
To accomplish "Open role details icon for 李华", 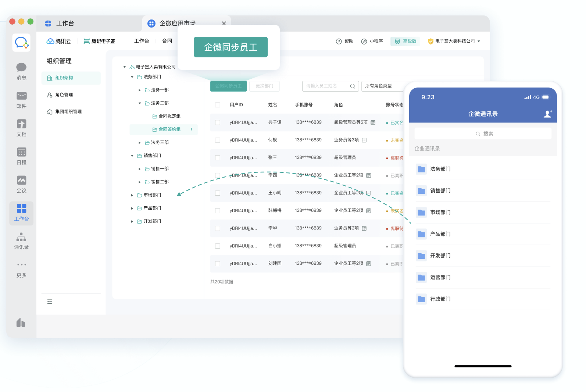I will click(364, 228).
